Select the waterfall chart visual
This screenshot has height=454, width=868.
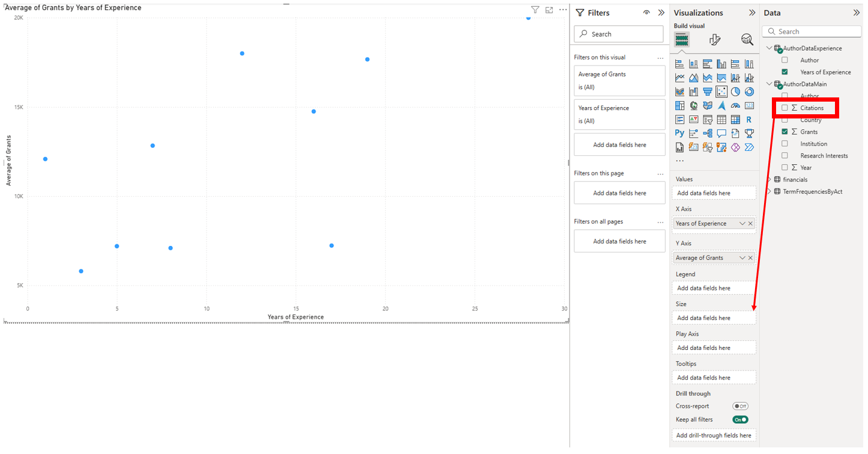coord(693,91)
